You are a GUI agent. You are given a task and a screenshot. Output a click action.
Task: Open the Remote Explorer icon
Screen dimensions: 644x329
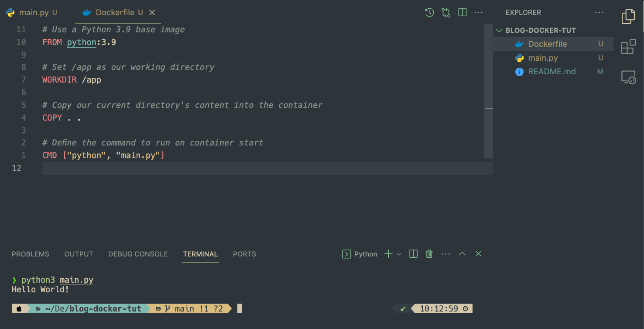[628, 77]
